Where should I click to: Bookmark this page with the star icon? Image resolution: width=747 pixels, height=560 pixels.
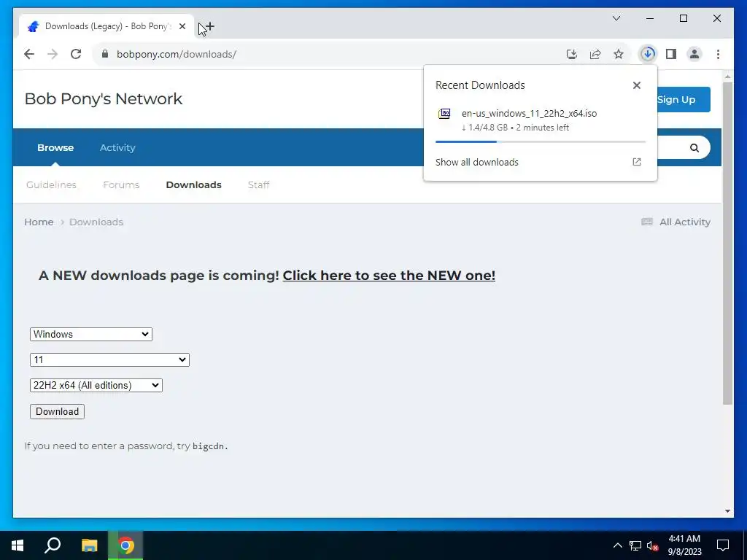[x=619, y=54]
